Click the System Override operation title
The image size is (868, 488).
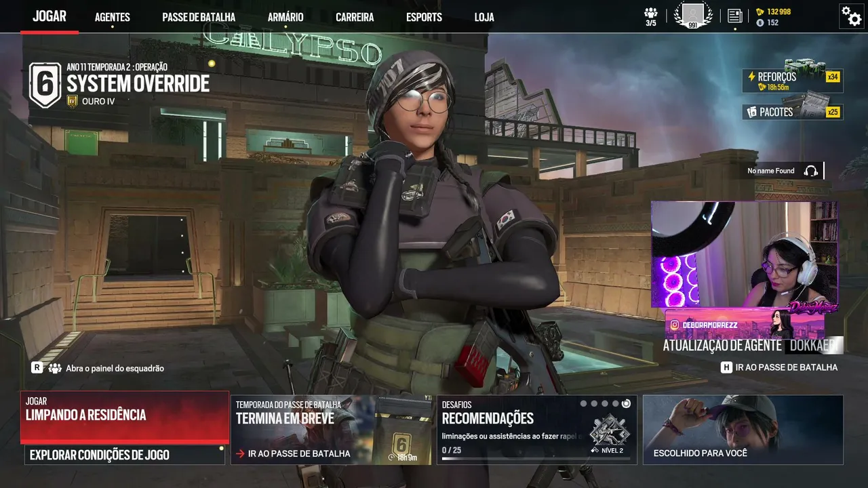click(x=138, y=83)
